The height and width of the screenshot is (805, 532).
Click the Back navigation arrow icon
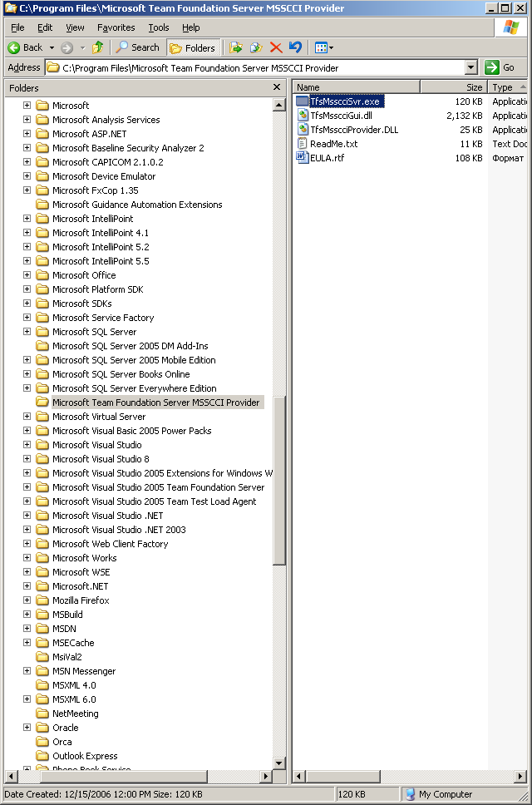pos(14,47)
